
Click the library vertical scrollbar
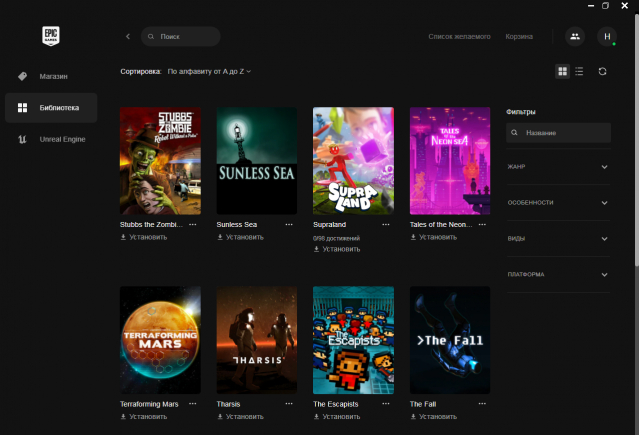point(637,141)
